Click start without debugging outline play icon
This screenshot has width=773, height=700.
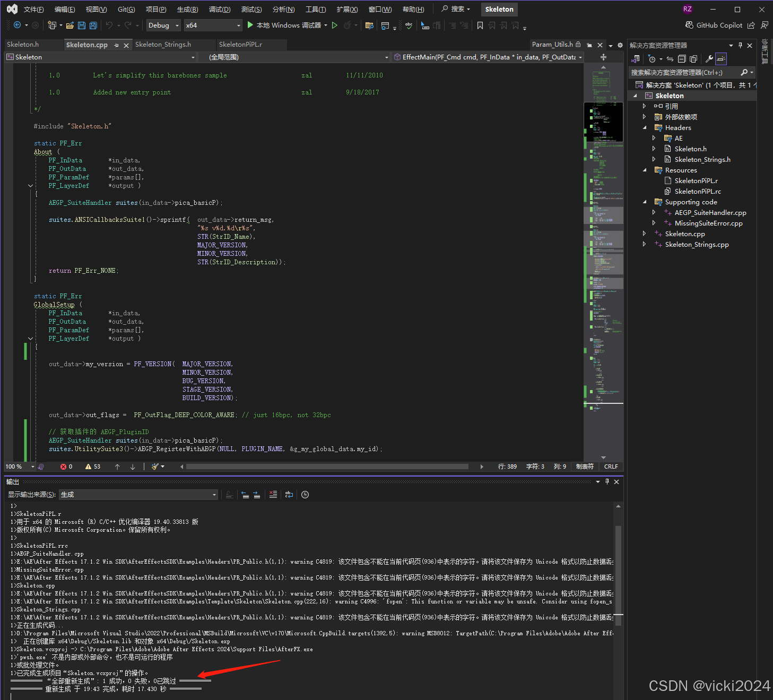coord(335,25)
